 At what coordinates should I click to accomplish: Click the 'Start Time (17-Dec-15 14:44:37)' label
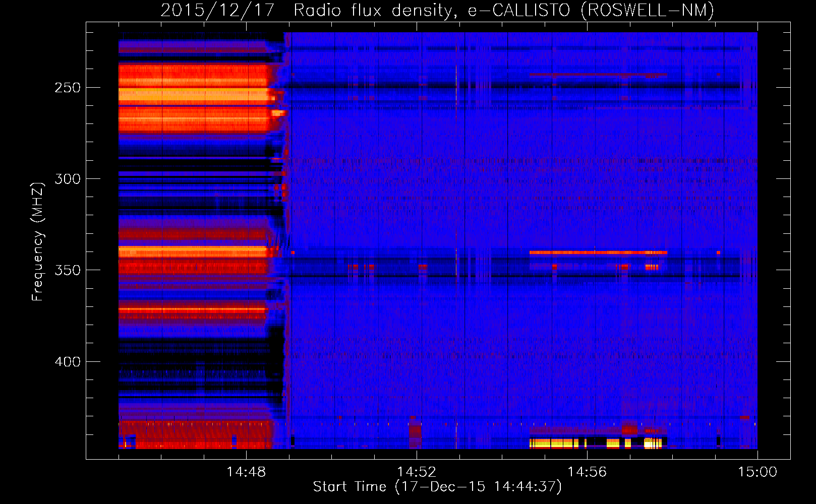pos(437,487)
